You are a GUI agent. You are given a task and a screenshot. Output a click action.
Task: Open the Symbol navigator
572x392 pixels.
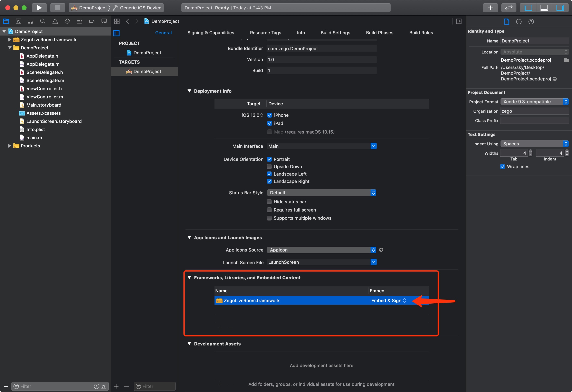(30, 21)
